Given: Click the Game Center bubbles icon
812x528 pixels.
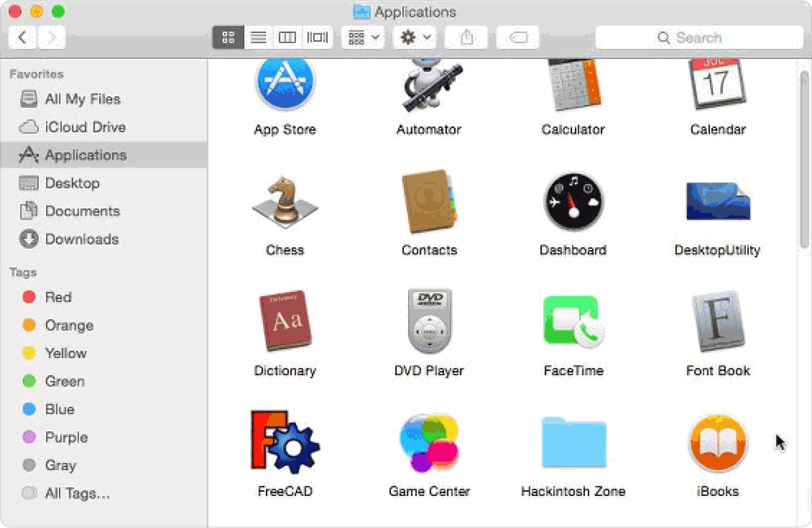Looking at the screenshot, I should 429,442.
